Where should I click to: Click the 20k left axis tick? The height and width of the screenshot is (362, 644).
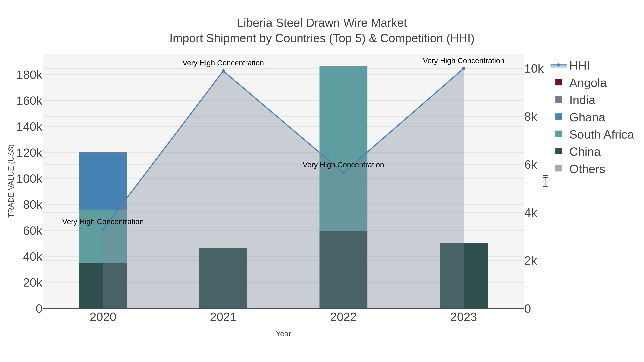(33, 283)
